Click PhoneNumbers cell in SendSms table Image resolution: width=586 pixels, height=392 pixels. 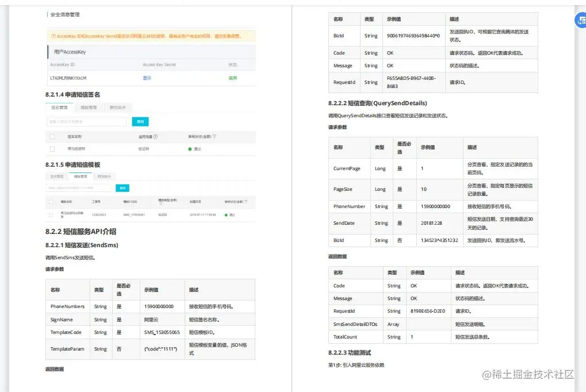(x=68, y=306)
